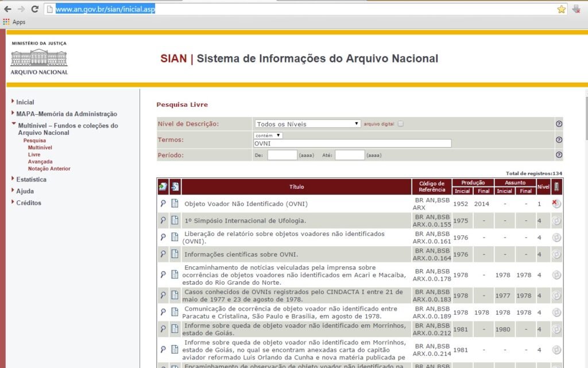Image resolution: width=588 pixels, height=368 pixels.
Task: Click the Período De year field
Action: [282, 155]
